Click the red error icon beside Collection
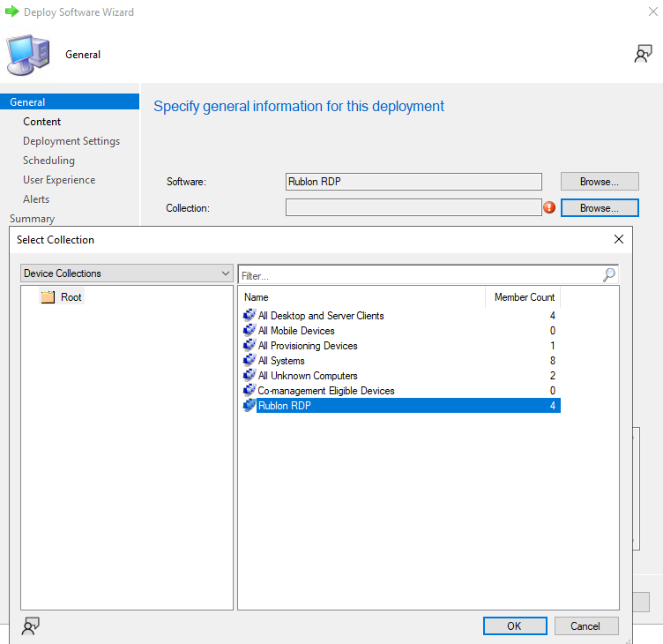 549,208
